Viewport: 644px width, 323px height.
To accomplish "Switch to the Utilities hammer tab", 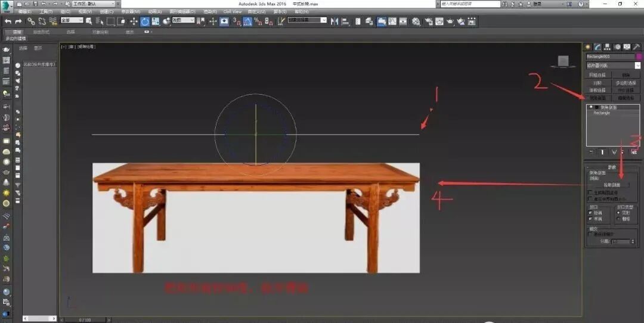I will [x=637, y=47].
